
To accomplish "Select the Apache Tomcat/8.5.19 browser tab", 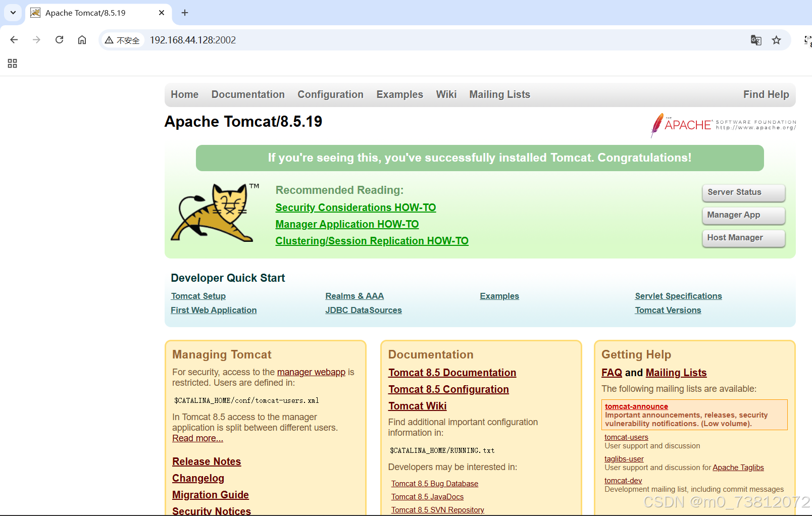I will tap(98, 13).
